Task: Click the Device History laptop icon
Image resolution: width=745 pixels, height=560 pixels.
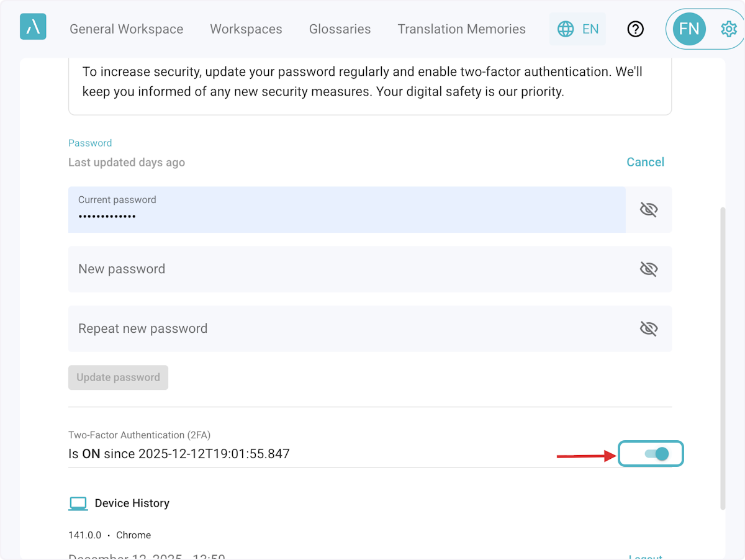Action: tap(78, 504)
